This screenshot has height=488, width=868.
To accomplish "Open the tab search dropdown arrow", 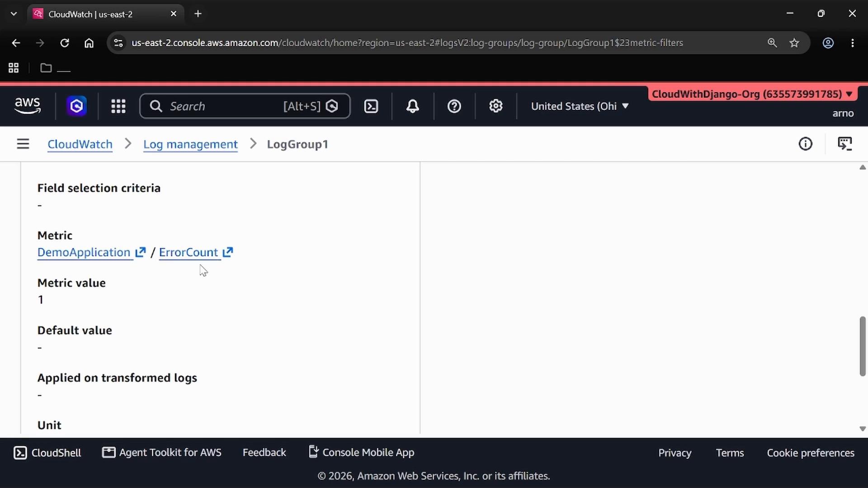I will pyautogui.click(x=14, y=14).
